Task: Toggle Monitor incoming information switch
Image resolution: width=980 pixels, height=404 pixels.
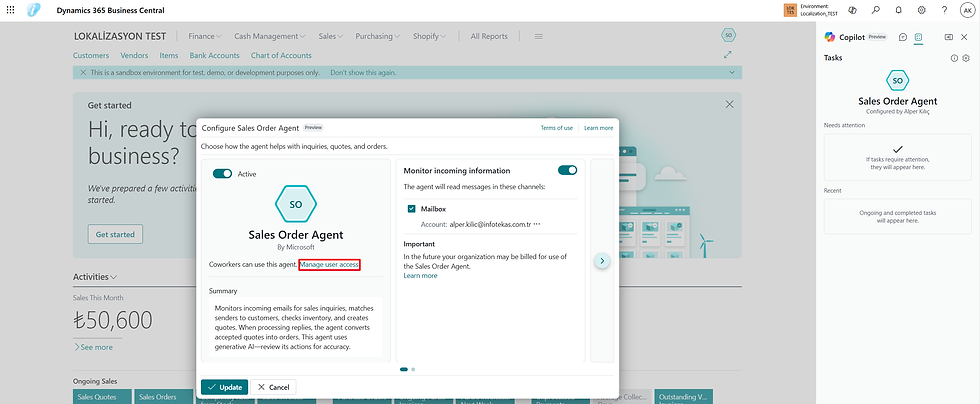Action: tap(568, 170)
